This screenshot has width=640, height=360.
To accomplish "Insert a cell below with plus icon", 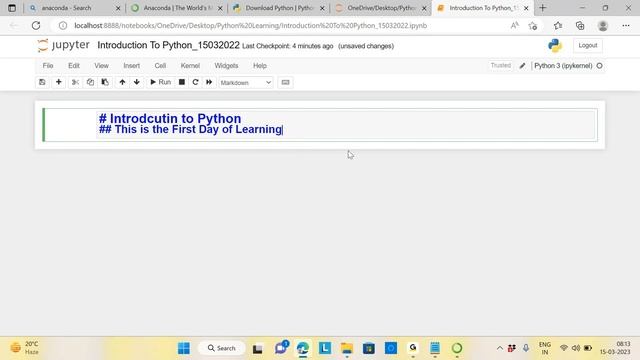I will (x=58, y=82).
